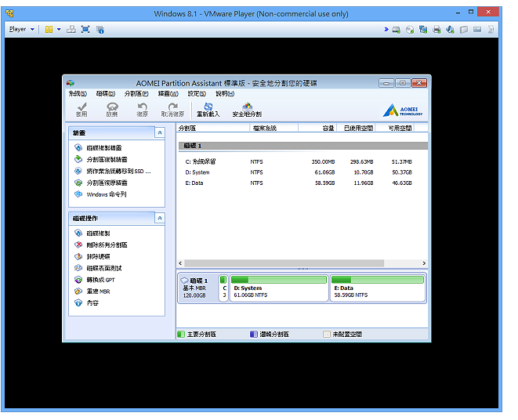Click the 未配置空間 unallocated legend swatch

pyautogui.click(x=326, y=335)
